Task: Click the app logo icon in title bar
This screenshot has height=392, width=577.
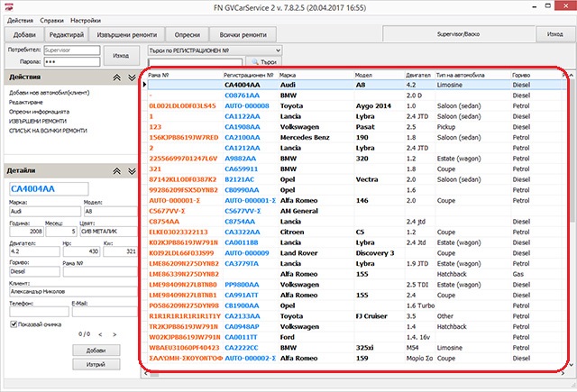Action: click(x=9, y=6)
